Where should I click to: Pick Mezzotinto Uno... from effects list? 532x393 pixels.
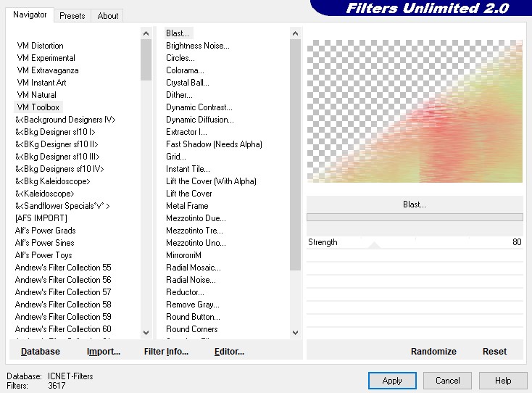196,243
